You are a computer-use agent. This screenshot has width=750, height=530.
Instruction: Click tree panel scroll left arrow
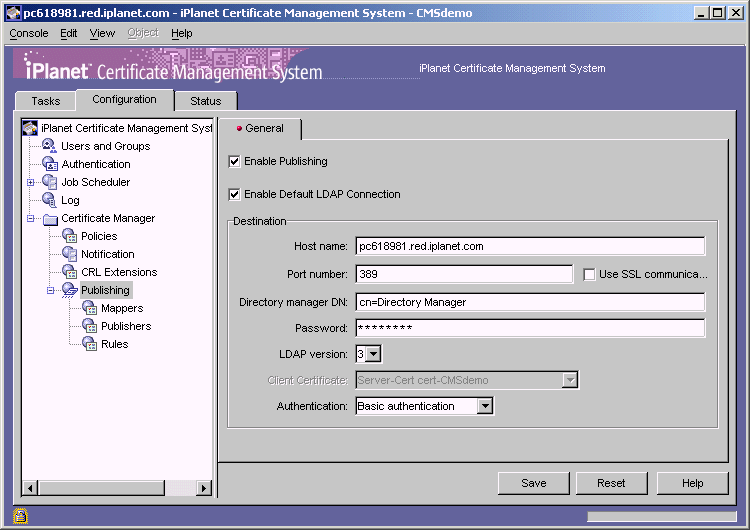30,488
